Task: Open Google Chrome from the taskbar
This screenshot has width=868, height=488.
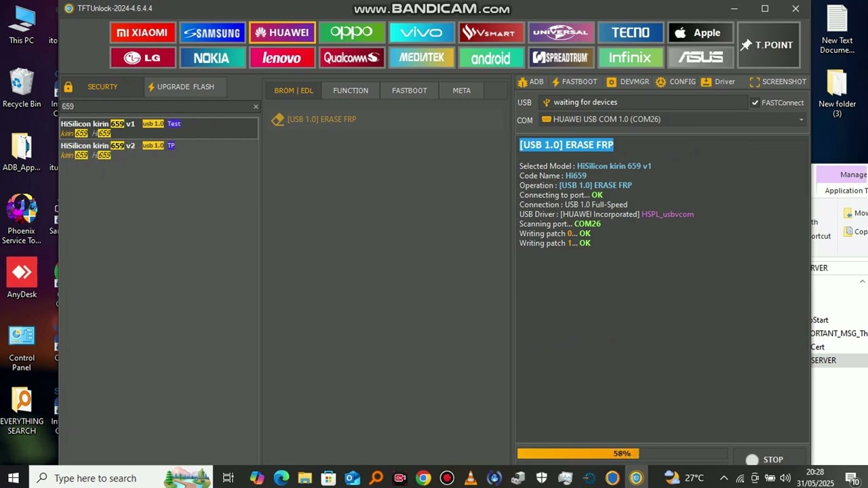Action: [423, 478]
